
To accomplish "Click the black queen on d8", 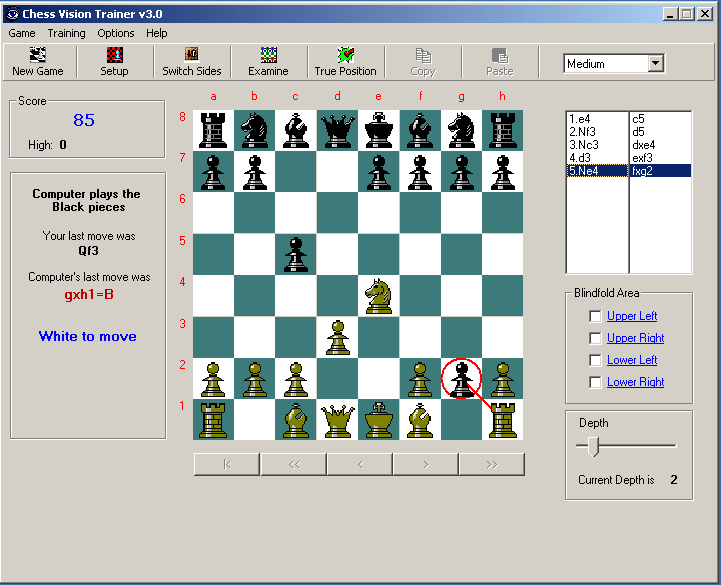I will pos(338,130).
